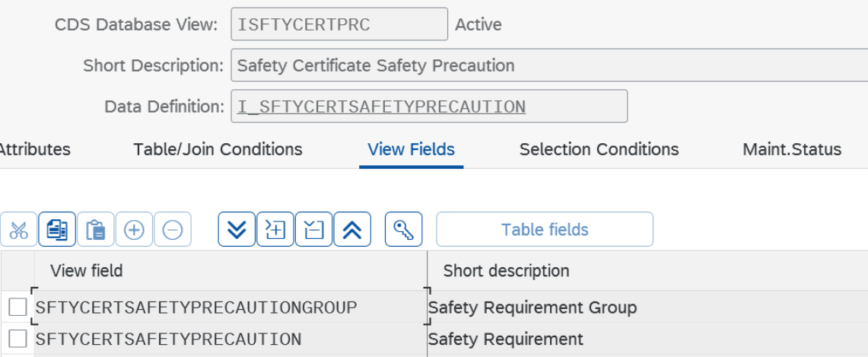Open the I_SFTYCERTSAFETYPRECAUTION data definition link
Viewport: 868px width, 357px height.
coord(381,107)
